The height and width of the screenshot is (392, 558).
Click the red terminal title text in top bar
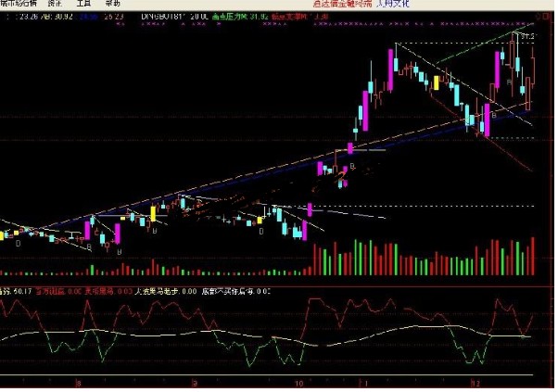342,4
